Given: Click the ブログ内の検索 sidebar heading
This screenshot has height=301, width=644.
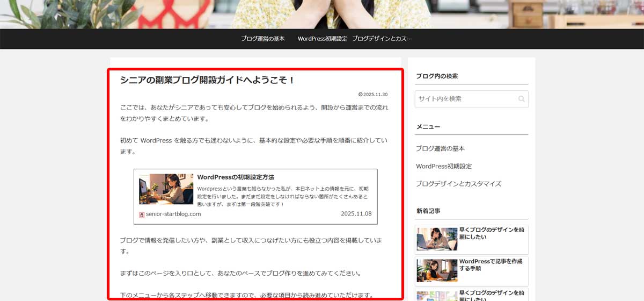Looking at the screenshot, I should click(x=437, y=76).
